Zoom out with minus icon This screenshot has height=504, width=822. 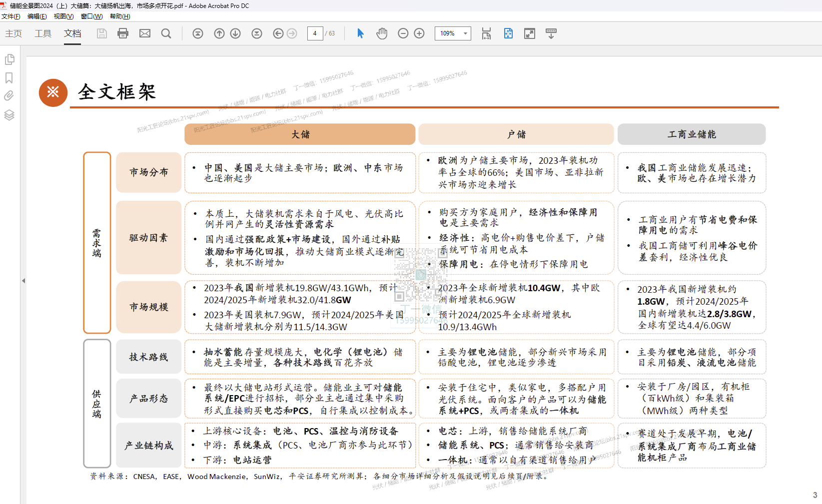pos(403,33)
